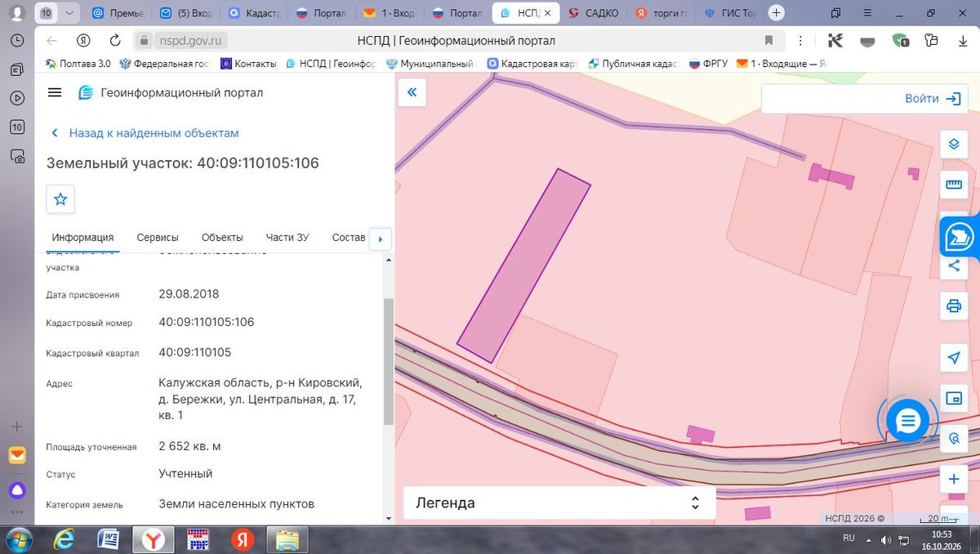Image resolution: width=980 pixels, height=554 pixels.
Task: Switch to Сервисы tab
Action: (x=158, y=238)
